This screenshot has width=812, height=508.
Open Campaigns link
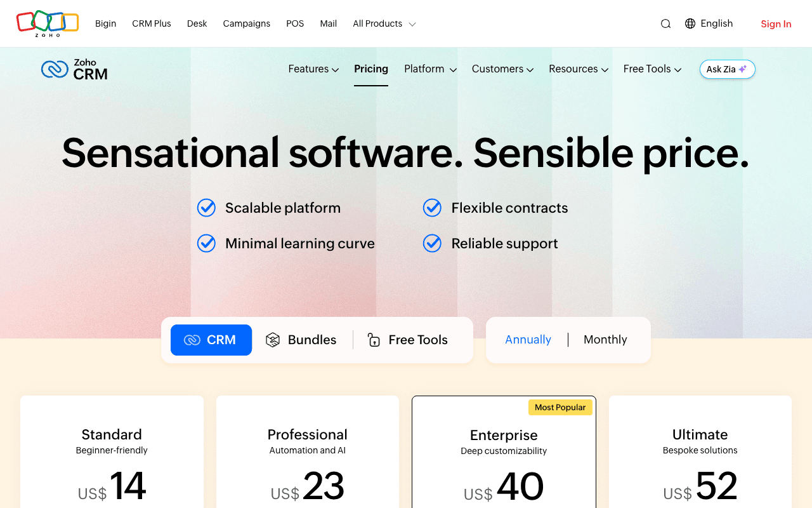pos(246,23)
